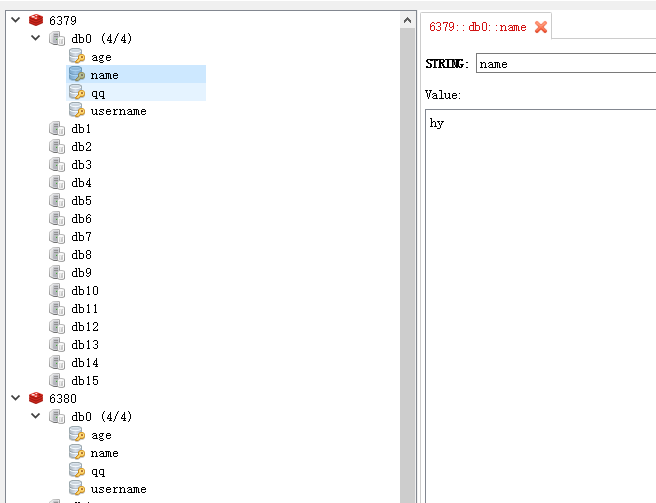The height and width of the screenshot is (503, 656).
Task: Select the db14 label
Action: pos(85,362)
